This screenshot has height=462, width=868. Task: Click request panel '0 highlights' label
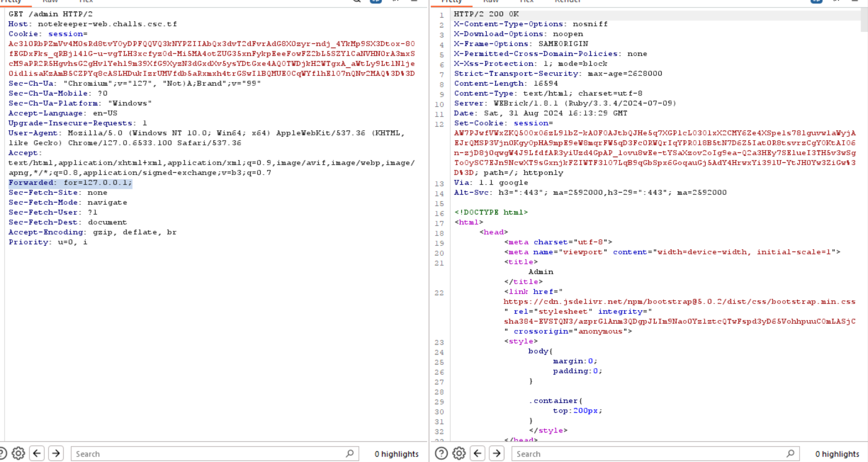[x=396, y=454]
